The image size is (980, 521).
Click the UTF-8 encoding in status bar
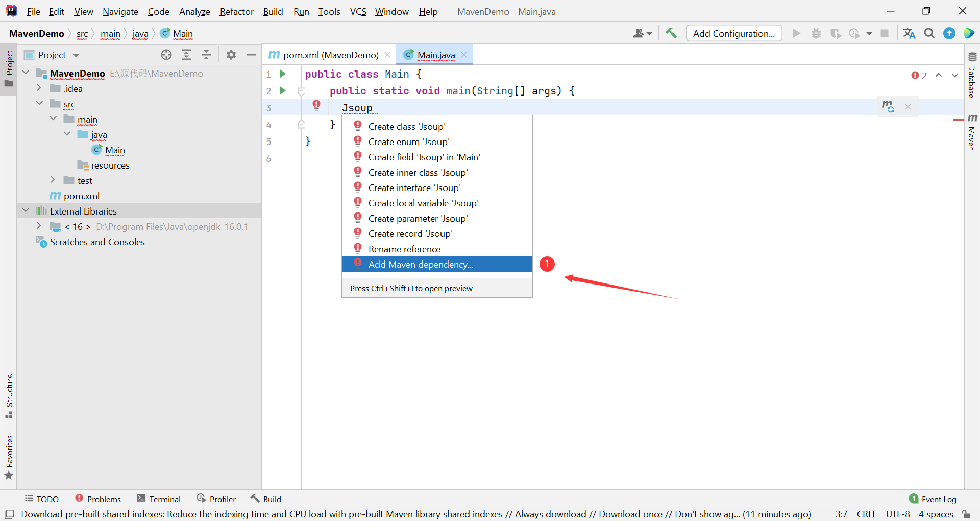[898, 514]
